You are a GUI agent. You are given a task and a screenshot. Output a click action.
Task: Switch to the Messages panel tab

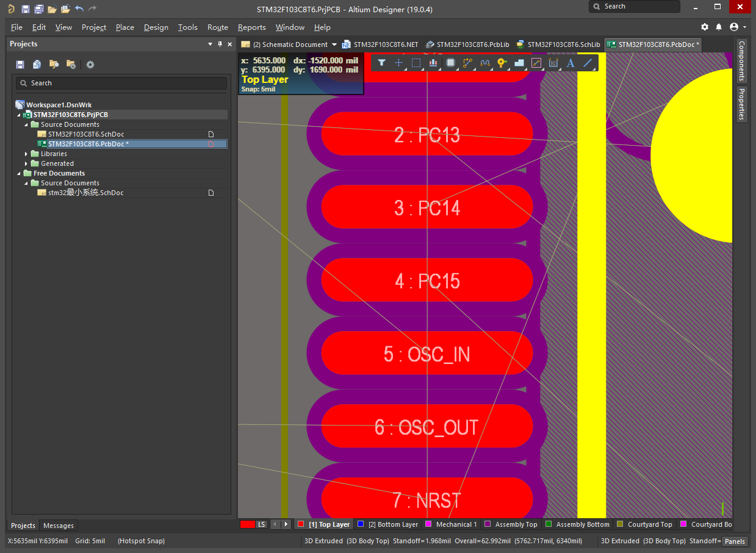pos(59,526)
